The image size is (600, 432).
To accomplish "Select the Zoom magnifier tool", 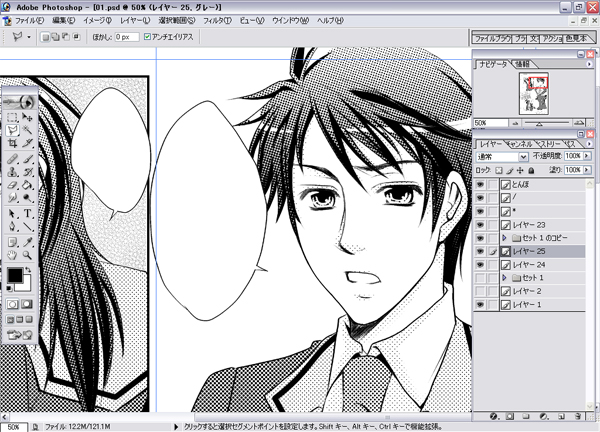I will [27, 255].
